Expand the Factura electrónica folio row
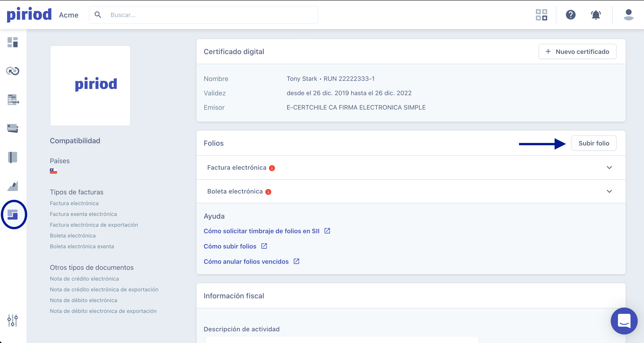This screenshot has width=644, height=343. pyautogui.click(x=609, y=168)
